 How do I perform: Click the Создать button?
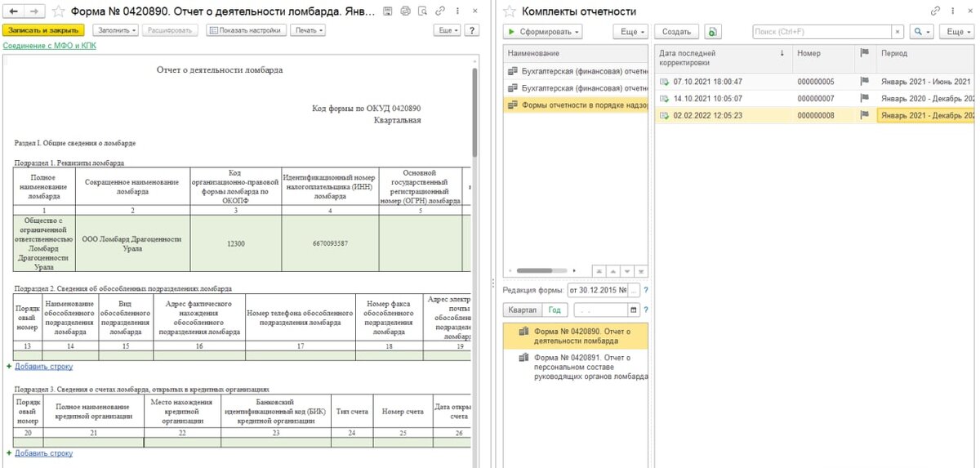coord(677,31)
